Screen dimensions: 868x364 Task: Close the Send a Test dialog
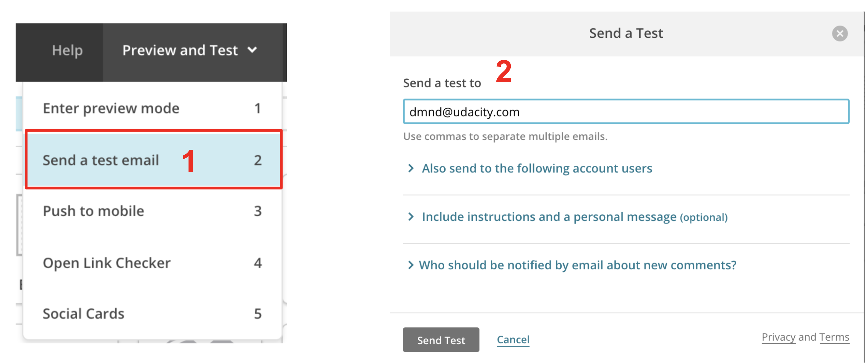[x=839, y=34]
